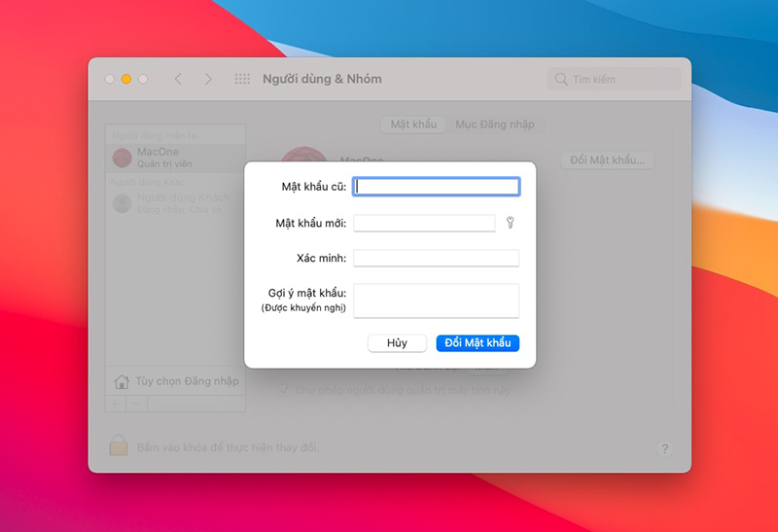
Task: Go back with the left chevron
Action: (x=178, y=79)
